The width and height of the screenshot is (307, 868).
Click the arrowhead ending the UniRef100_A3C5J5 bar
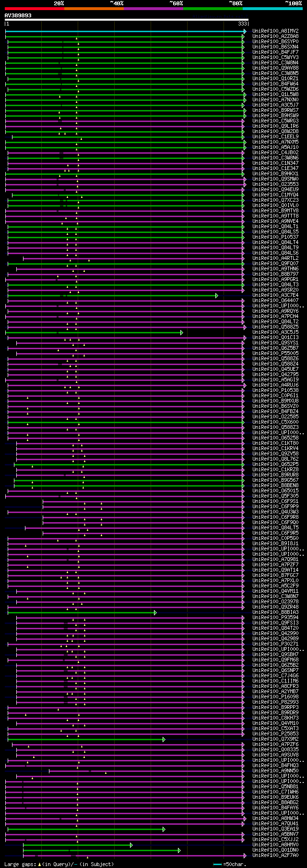[182, 332]
